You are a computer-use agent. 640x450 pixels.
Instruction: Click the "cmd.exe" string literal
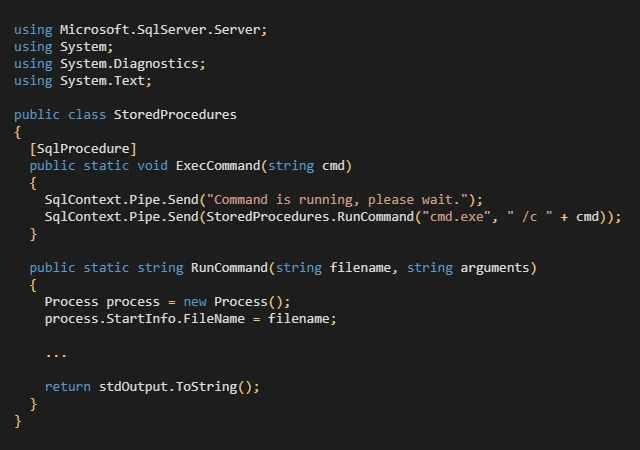pyautogui.click(x=454, y=216)
